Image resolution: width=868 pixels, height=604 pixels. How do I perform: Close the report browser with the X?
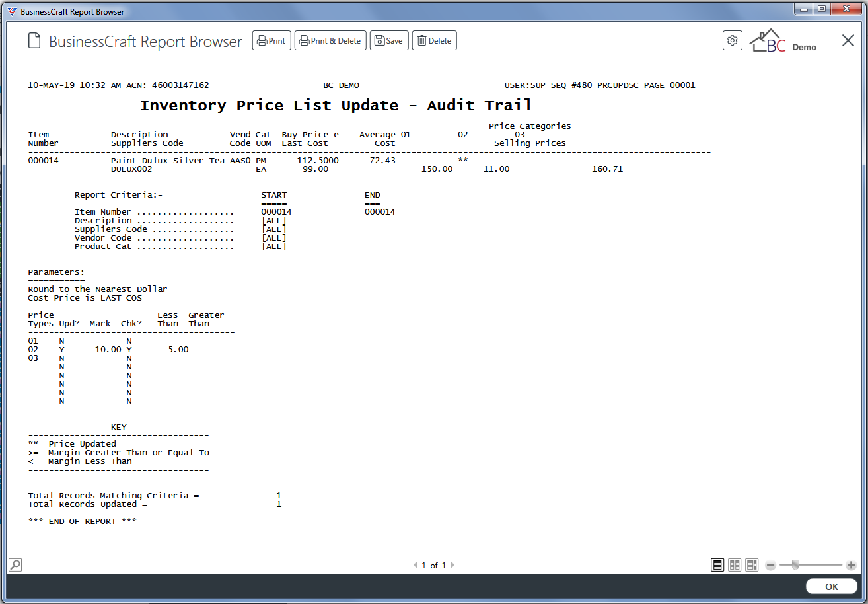(848, 40)
